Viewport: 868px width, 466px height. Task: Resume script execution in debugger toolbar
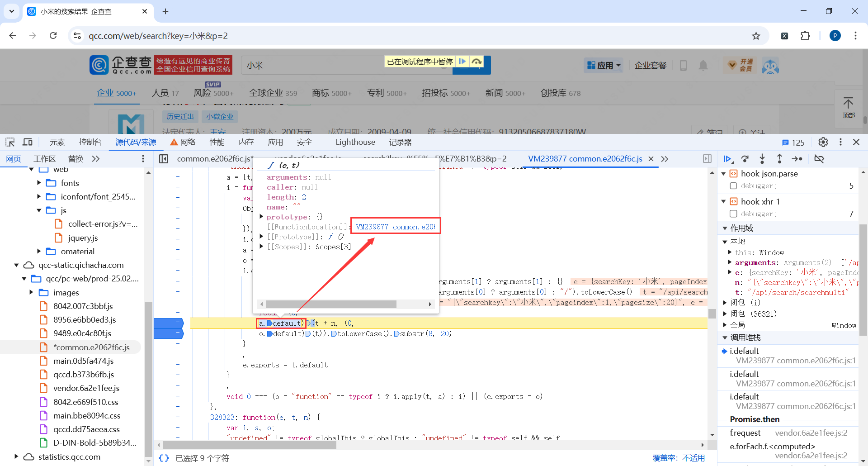(x=727, y=159)
